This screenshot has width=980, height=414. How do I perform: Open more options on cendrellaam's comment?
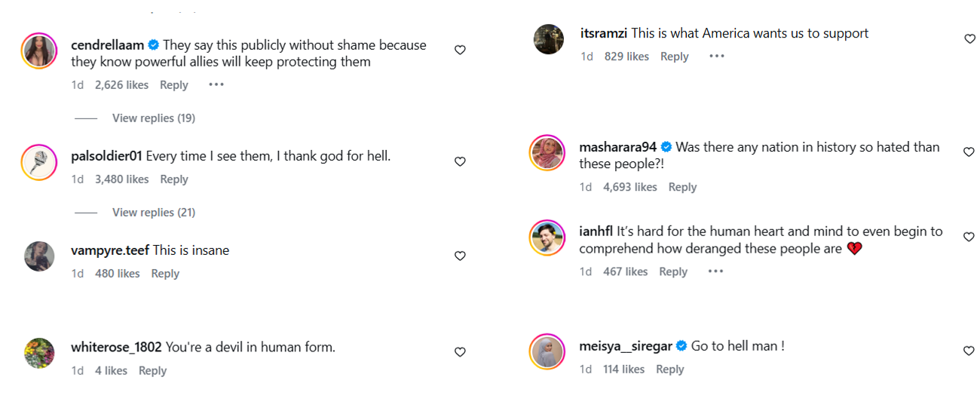click(x=216, y=84)
